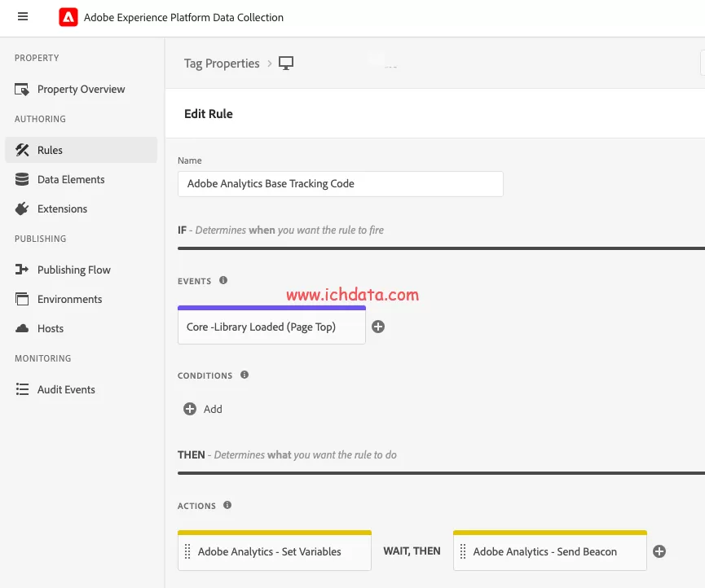705x588 pixels.
Task: Click the desktop monitor icon in breadcrumb
Action: pos(286,63)
